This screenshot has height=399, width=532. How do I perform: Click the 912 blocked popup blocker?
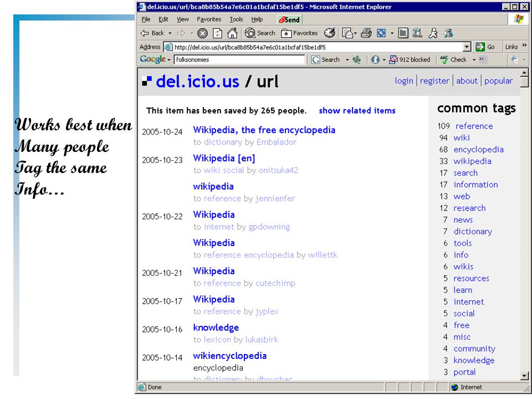point(410,60)
